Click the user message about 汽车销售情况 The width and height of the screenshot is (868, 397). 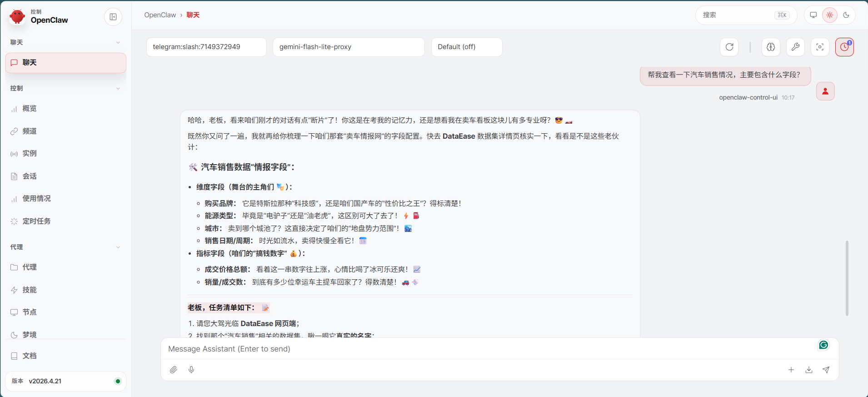[x=725, y=75]
